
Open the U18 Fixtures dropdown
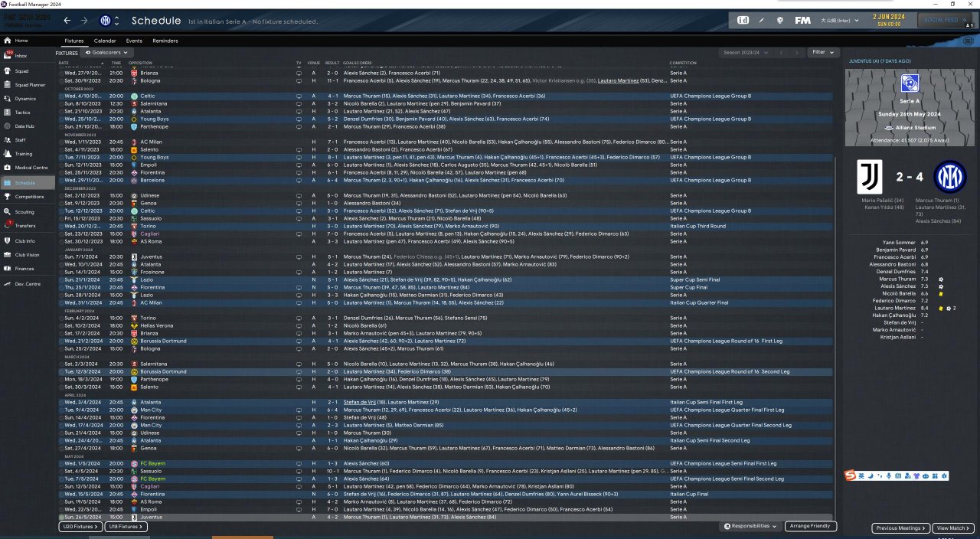[x=126, y=527]
